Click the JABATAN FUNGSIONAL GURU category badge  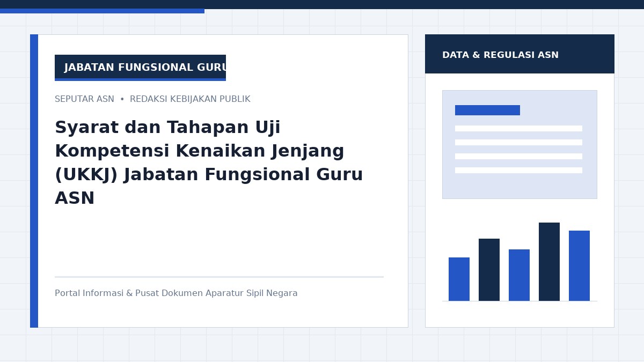pyautogui.click(x=140, y=68)
